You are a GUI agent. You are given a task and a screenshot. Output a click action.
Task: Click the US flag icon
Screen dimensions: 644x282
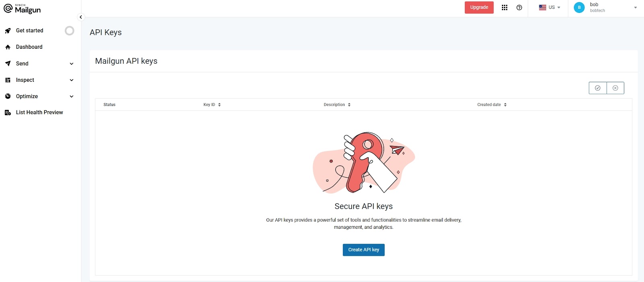[x=543, y=7]
